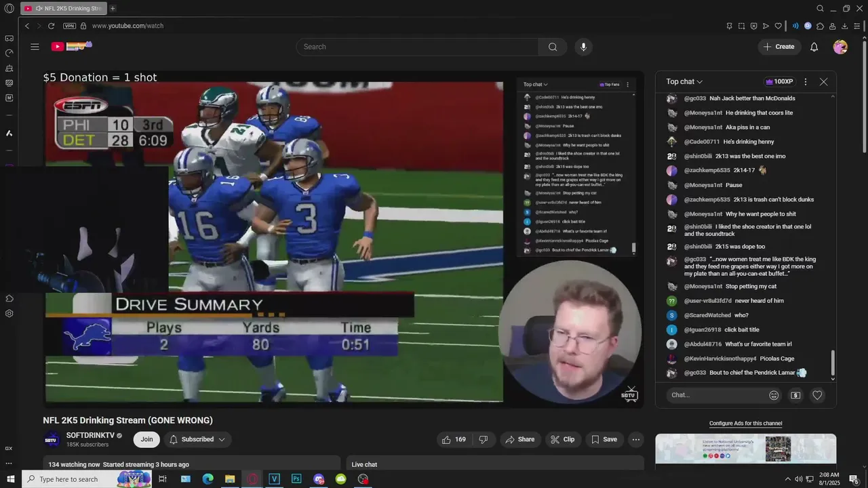This screenshot has width=868, height=488.
Task: Click the search magnifier button
Action: (553, 47)
